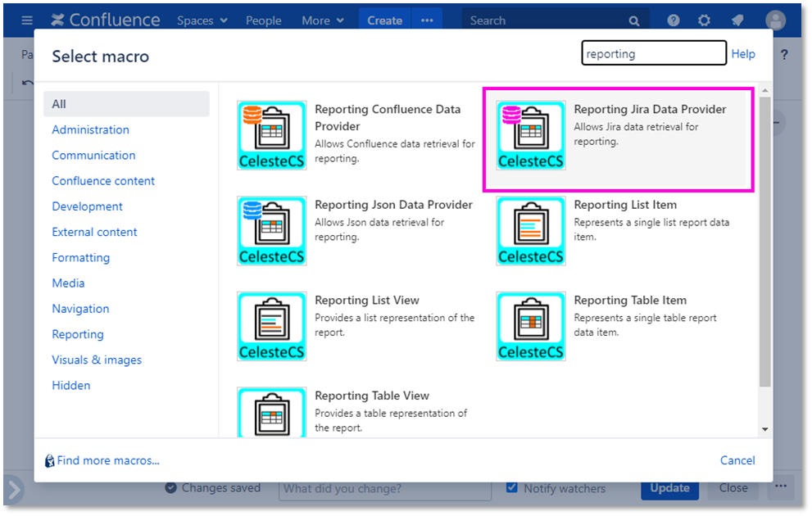Screen dimensions: 812x516
Task: Click the more options ellipsis next to Create
Action: (x=427, y=20)
